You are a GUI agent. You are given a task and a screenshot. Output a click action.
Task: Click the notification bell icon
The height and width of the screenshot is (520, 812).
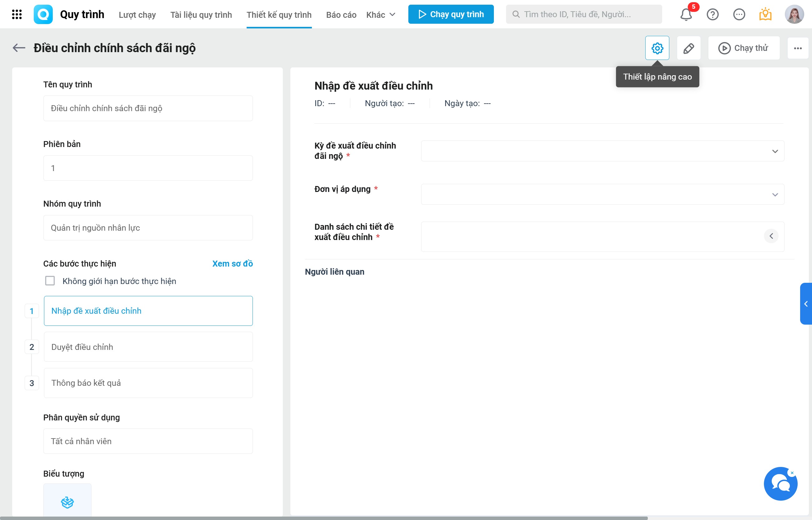[686, 15]
